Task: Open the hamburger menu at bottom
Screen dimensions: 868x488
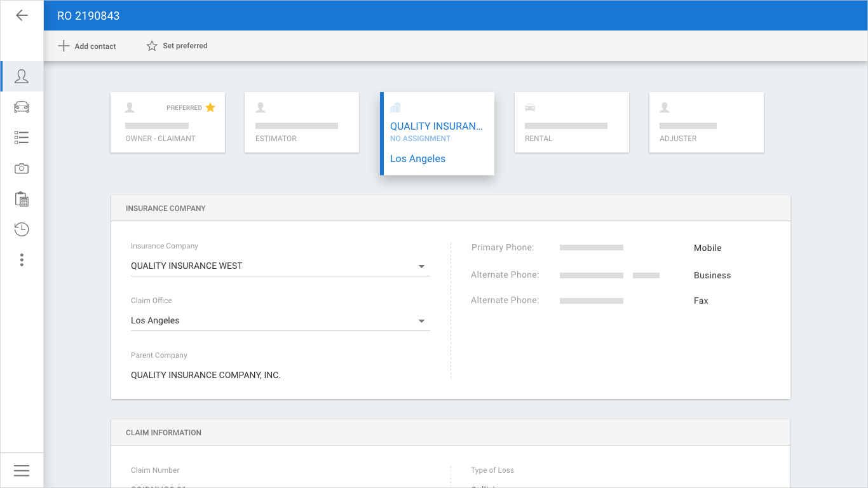Action: 22,470
